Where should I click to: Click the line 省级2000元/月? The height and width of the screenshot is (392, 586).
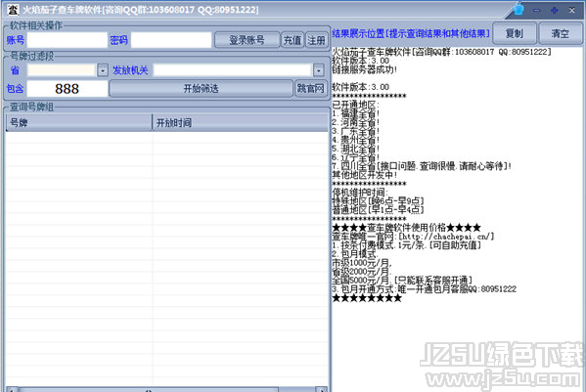(362, 272)
